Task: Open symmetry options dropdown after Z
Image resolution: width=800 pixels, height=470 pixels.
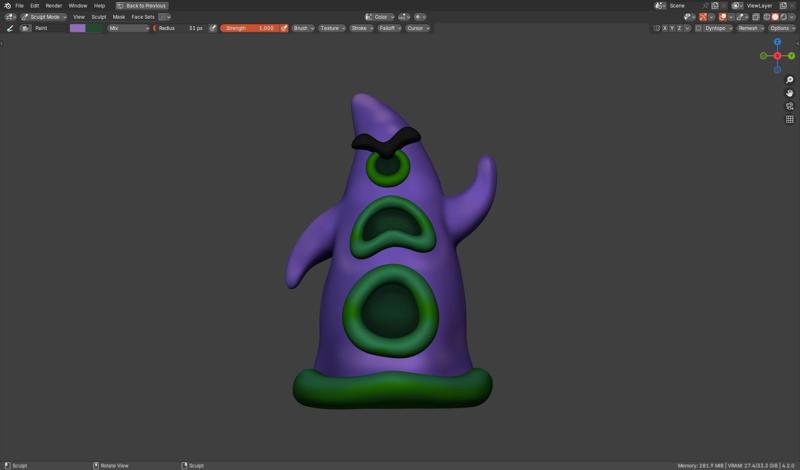Action: 687,28
